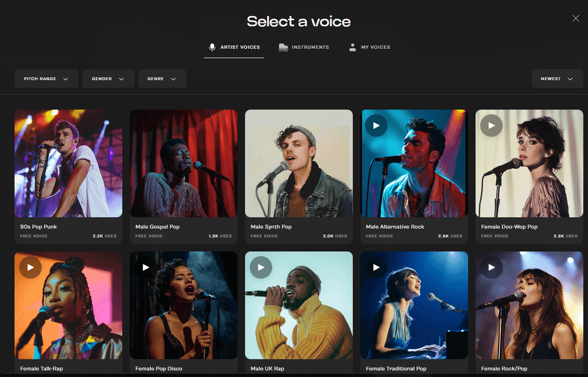Play the Male UK Rap voice preview

click(261, 267)
